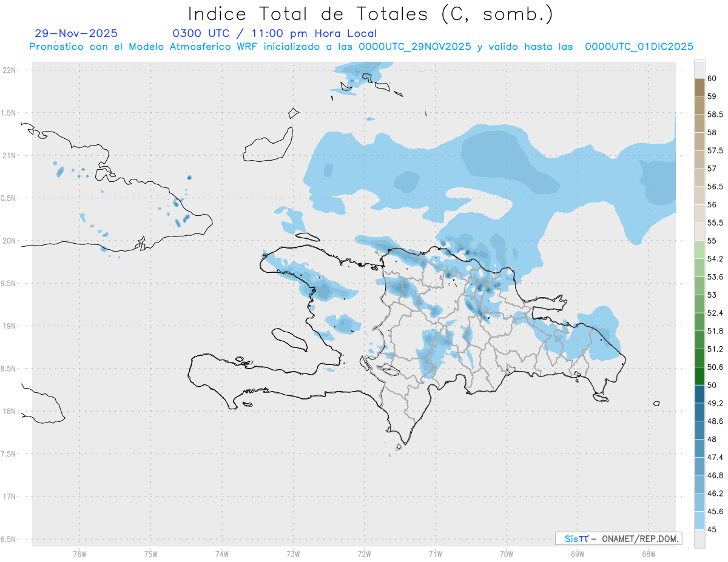Click the colorbar label '46.2'
The height and width of the screenshot is (562, 728).
pos(715,493)
